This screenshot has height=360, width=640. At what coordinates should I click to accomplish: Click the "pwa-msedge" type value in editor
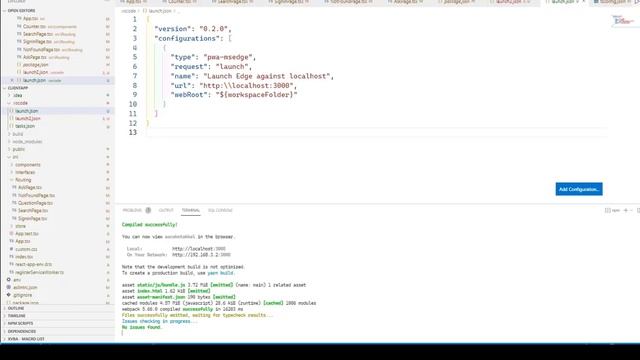point(229,57)
